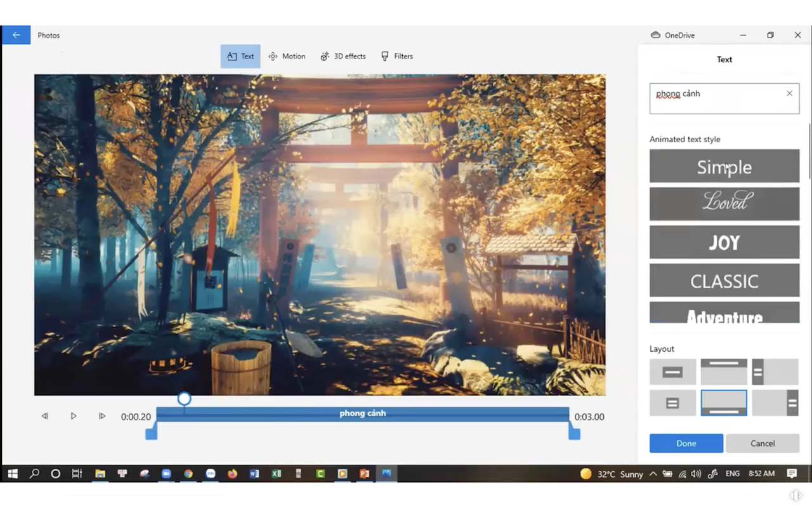Screen dimensions: 812x508
Task: Open the Action Center notifications
Action: [x=792, y=474]
